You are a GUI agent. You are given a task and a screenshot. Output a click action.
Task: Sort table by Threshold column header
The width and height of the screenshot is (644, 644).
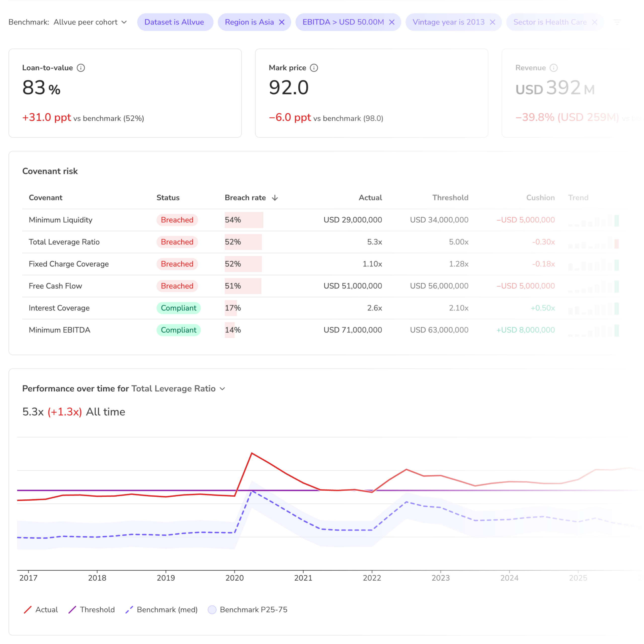pos(450,198)
